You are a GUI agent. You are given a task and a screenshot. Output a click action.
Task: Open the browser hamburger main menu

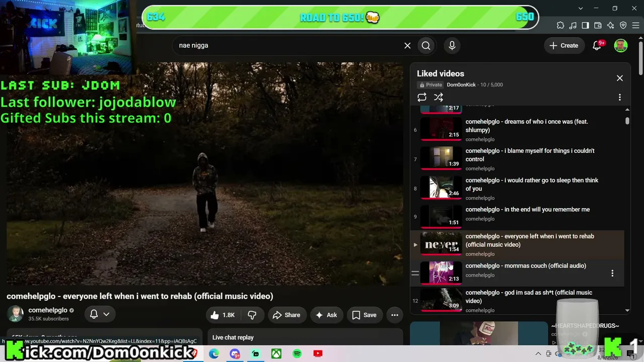click(635, 26)
